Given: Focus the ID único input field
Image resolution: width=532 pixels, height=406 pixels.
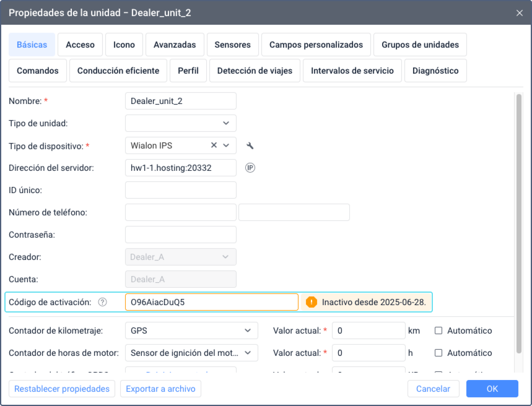Looking at the screenshot, I should point(181,190).
